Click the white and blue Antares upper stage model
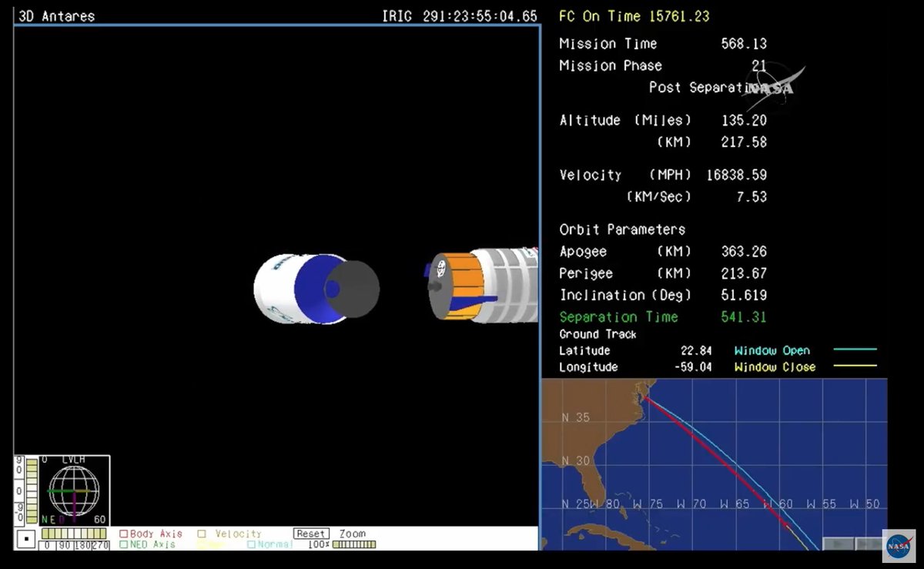 click(x=316, y=289)
